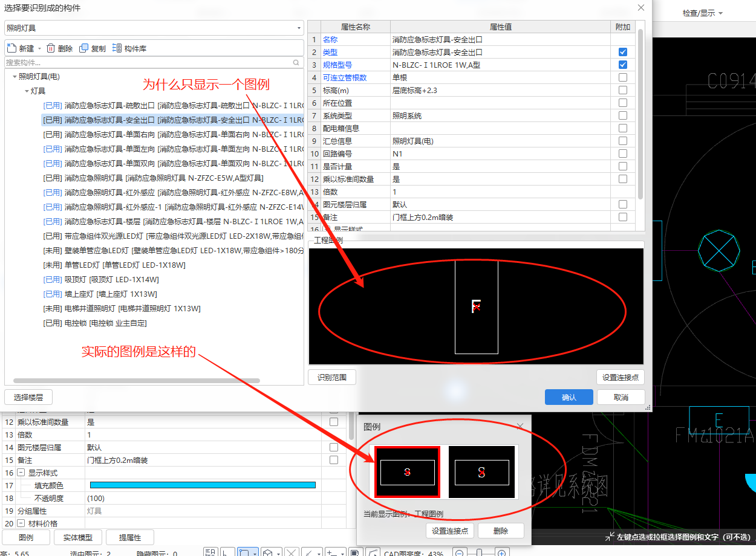Click the 回路编号 value N1 cell
Viewport: 756px width, 556px height.
[x=500, y=154]
